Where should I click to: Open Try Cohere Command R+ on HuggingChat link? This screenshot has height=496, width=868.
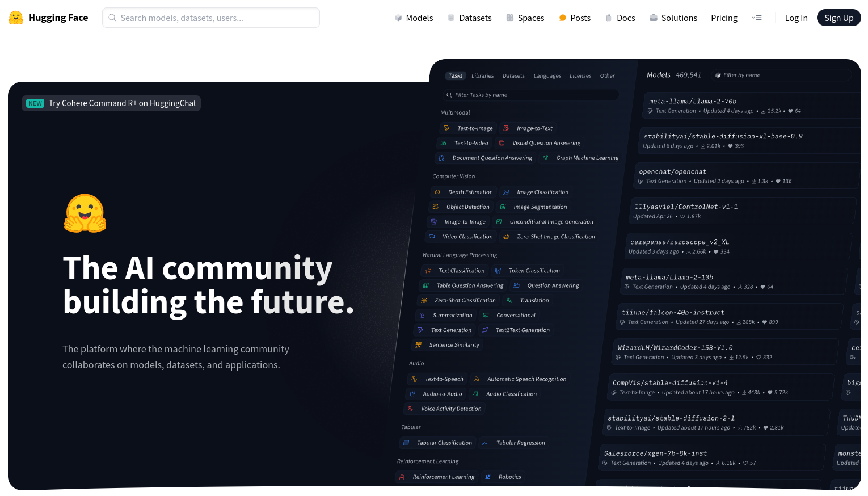pos(122,103)
